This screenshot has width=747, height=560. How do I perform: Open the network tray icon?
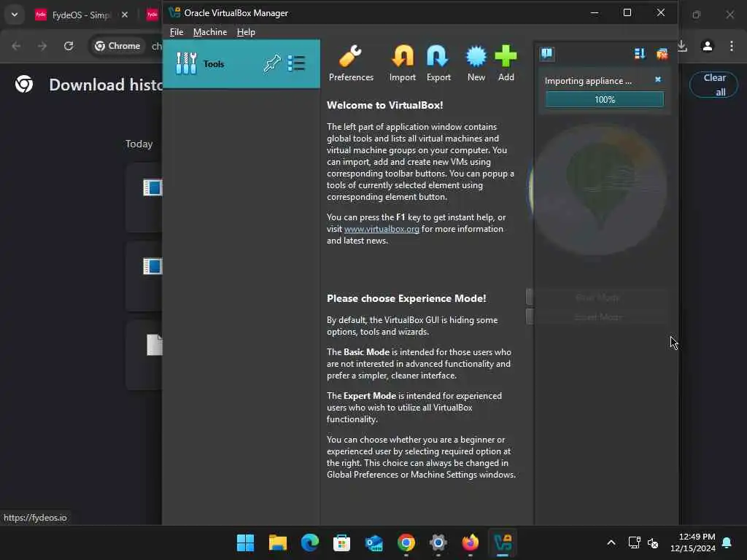point(634,542)
